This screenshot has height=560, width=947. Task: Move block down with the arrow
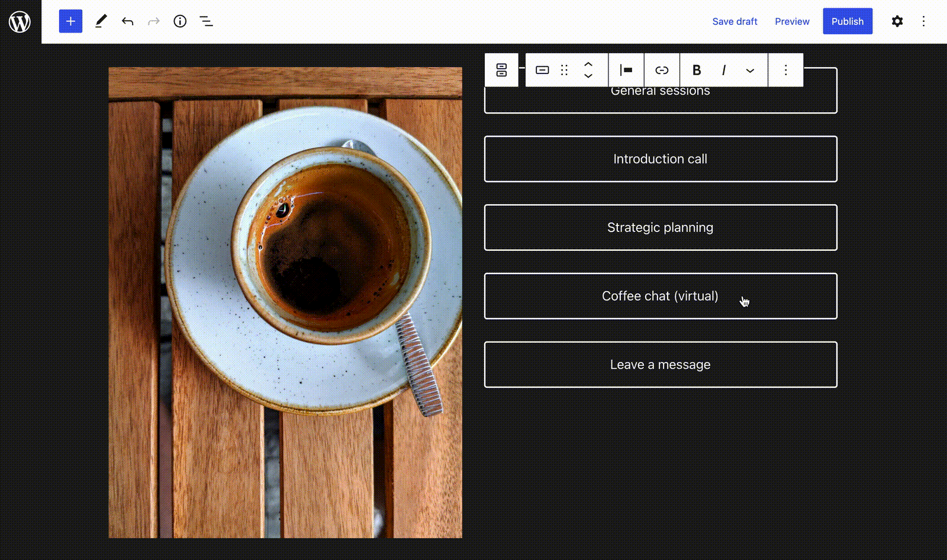click(x=588, y=76)
